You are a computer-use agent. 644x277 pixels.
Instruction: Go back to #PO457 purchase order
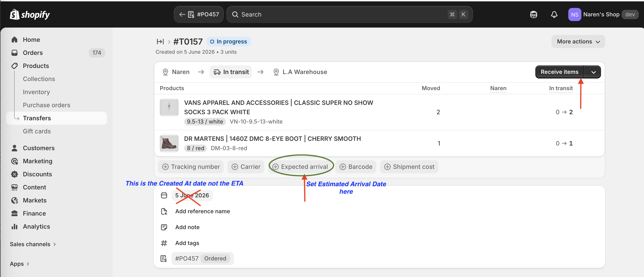click(199, 14)
